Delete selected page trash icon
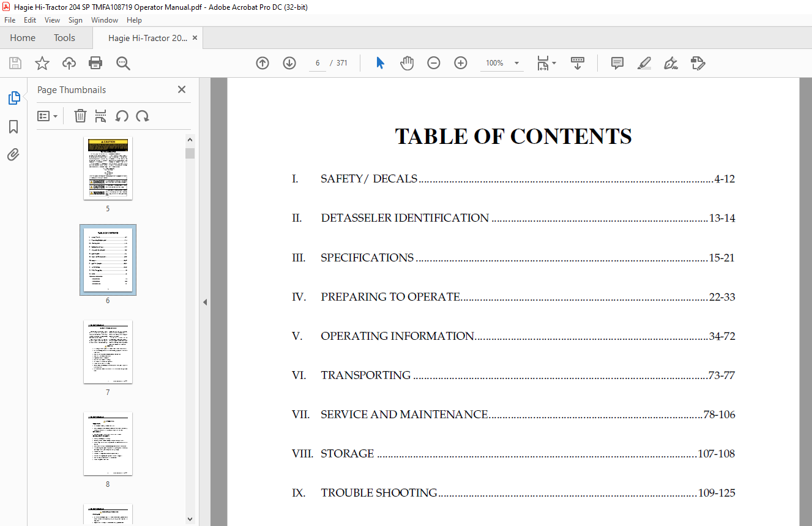This screenshot has width=812, height=526. [x=80, y=116]
